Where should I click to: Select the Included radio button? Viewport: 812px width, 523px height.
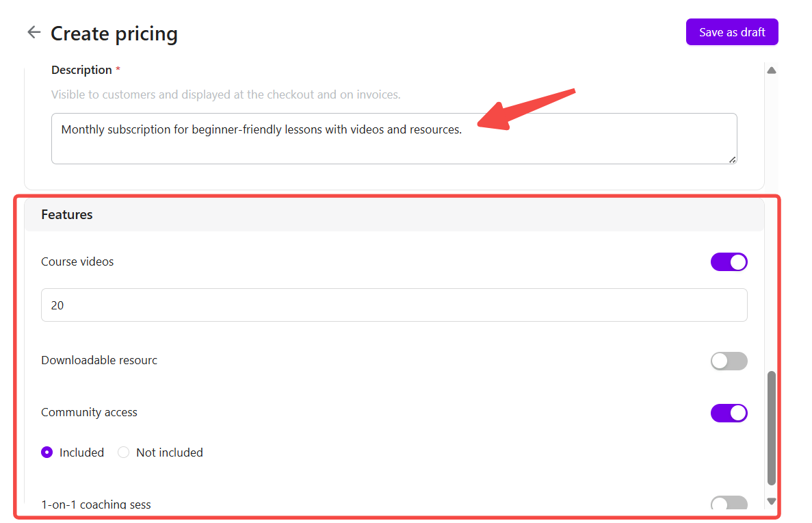coord(47,452)
